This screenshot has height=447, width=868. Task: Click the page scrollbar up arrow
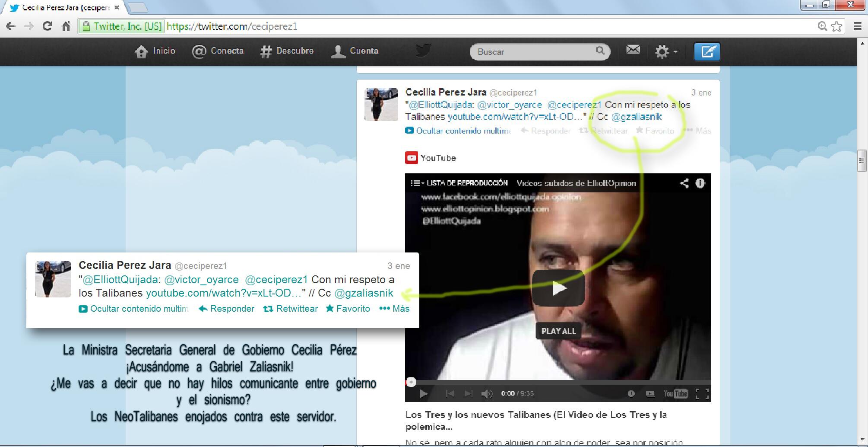[x=862, y=43]
